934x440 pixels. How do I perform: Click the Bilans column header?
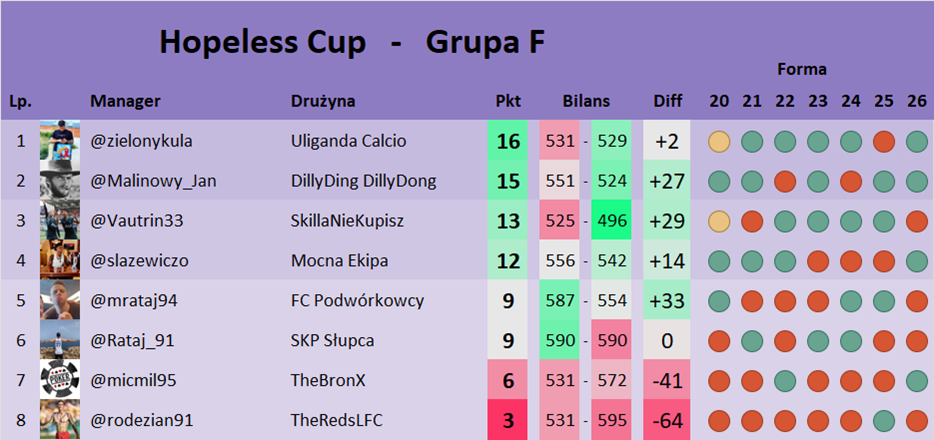coord(586,101)
